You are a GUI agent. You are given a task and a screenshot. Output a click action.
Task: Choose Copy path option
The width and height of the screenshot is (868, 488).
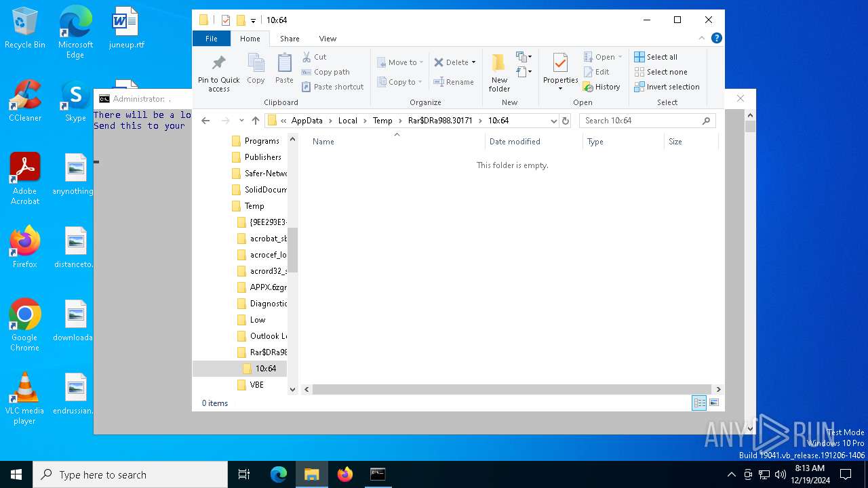(x=325, y=72)
